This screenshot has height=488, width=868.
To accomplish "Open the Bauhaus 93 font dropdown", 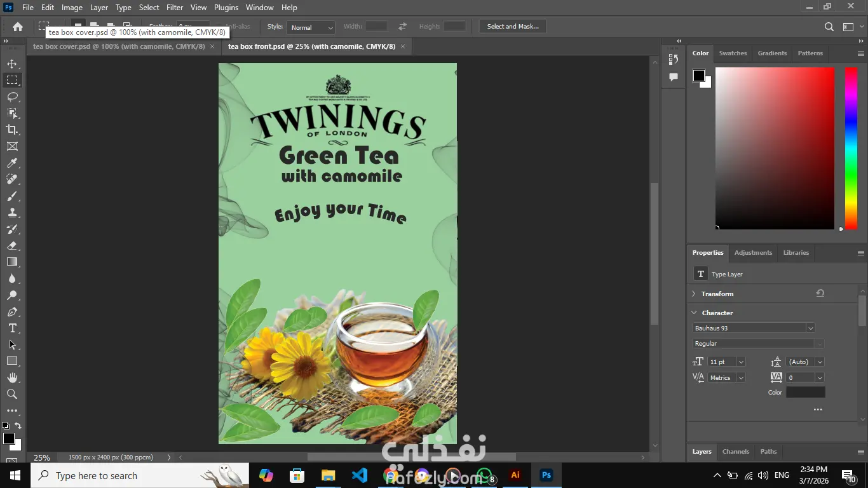I will pos(810,328).
